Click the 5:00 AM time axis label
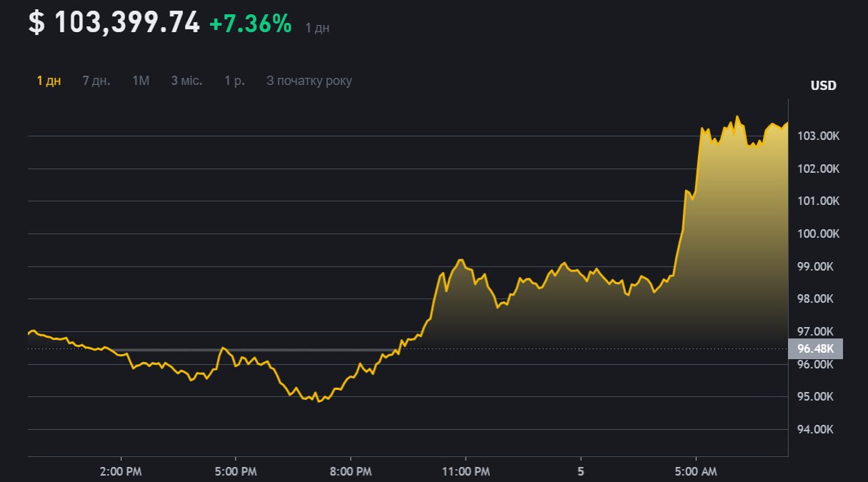The height and width of the screenshot is (482, 868). [696, 471]
